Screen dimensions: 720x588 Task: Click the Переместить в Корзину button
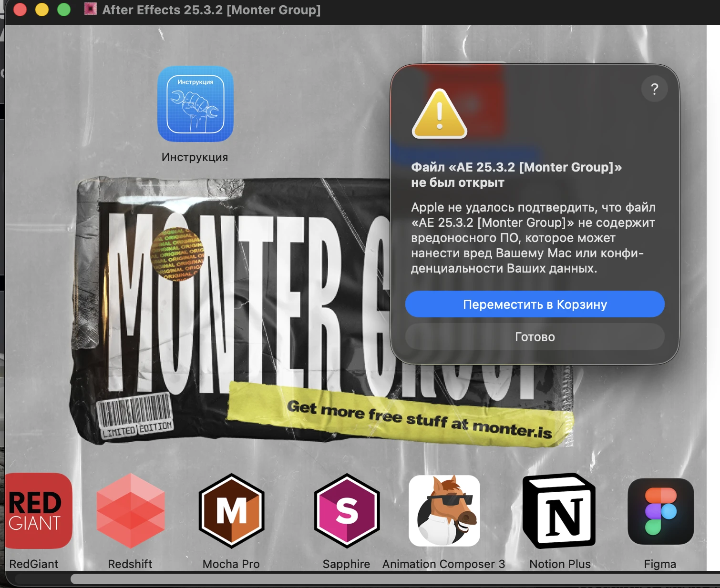pyautogui.click(x=535, y=304)
